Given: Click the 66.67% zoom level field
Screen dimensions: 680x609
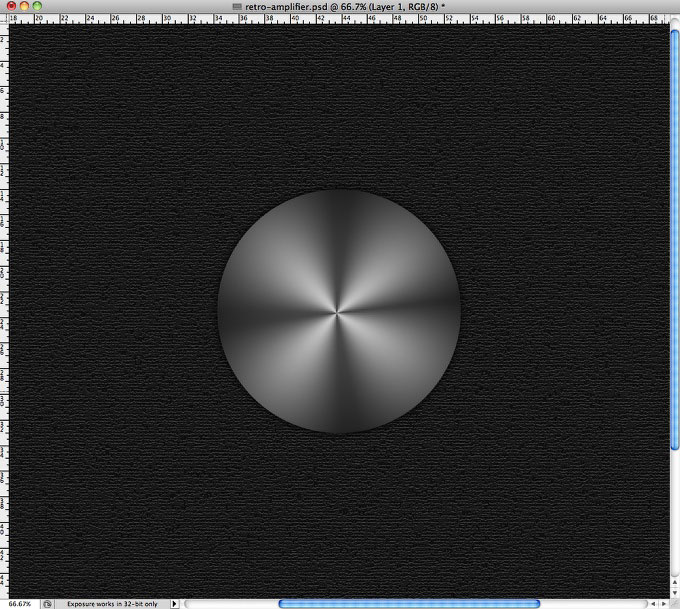Looking at the screenshot, I should 20,604.
